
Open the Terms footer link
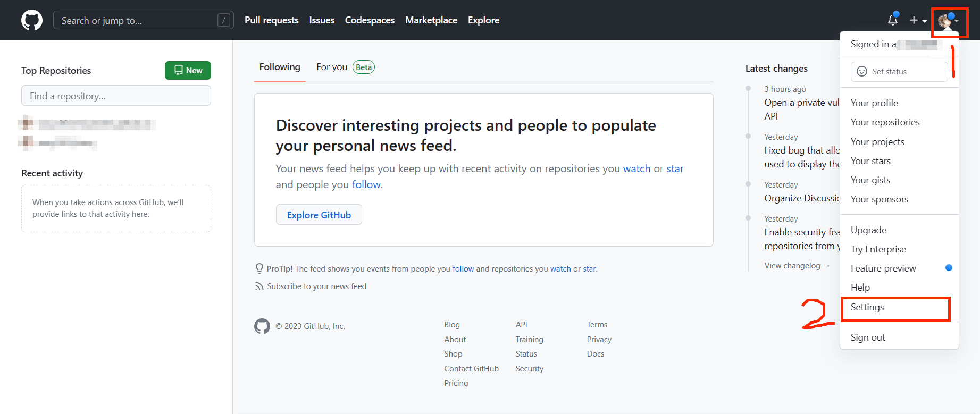597,325
